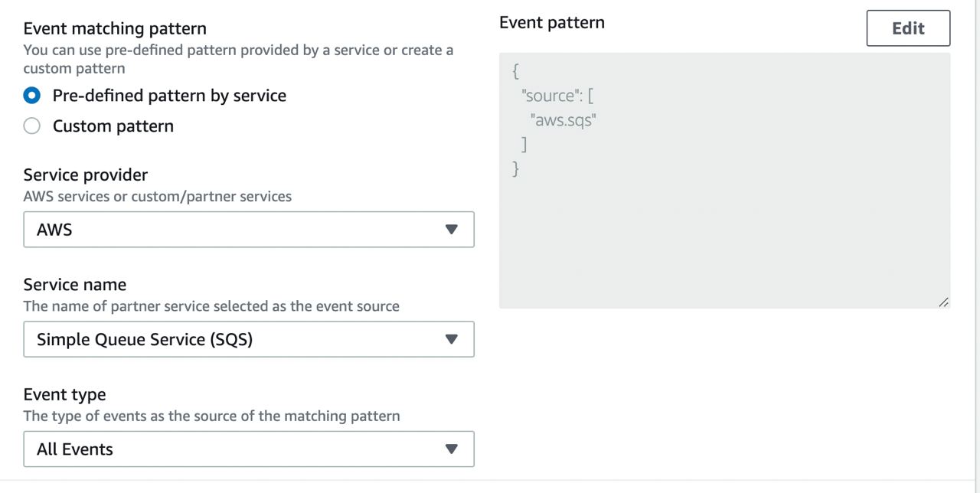Click the Service provider label
980x493 pixels.
86,175
